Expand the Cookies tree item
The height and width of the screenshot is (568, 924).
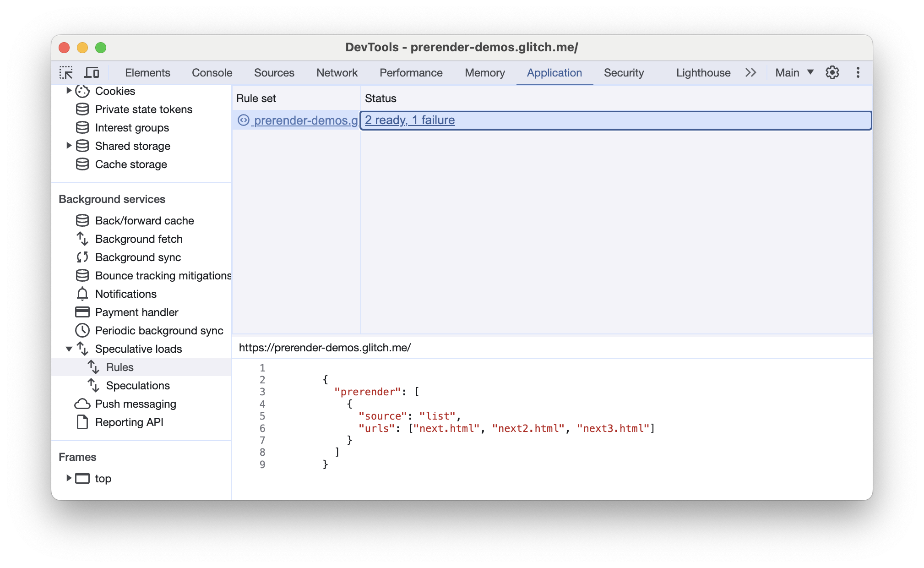point(68,91)
